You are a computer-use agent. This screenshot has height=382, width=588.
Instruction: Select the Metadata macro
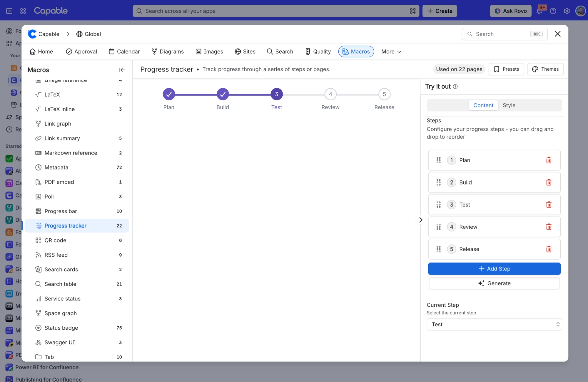tap(77, 167)
